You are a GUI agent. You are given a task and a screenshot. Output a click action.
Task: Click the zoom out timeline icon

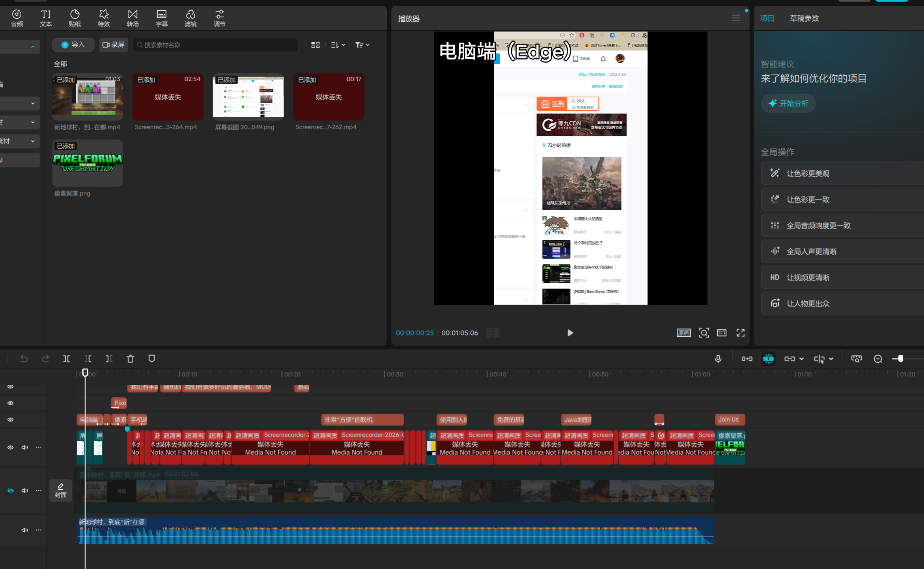click(877, 358)
